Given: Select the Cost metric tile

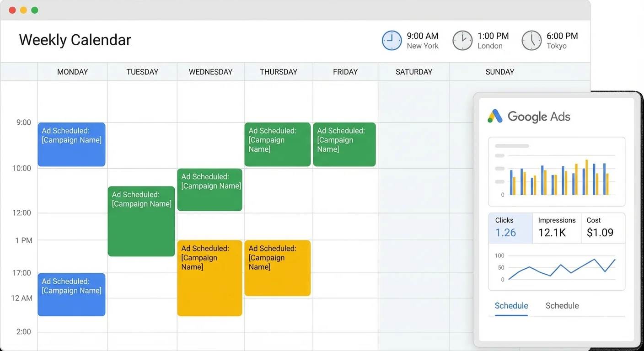Looking at the screenshot, I should point(603,228).
